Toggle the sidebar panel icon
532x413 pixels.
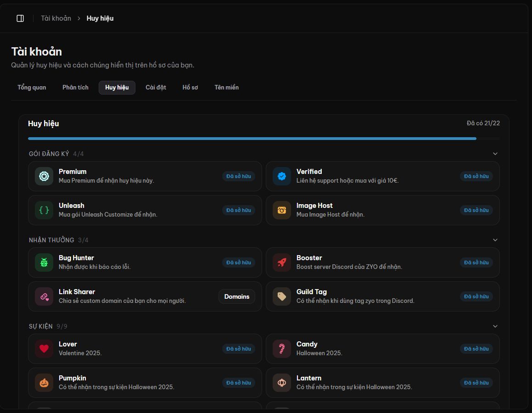(20, 18)
